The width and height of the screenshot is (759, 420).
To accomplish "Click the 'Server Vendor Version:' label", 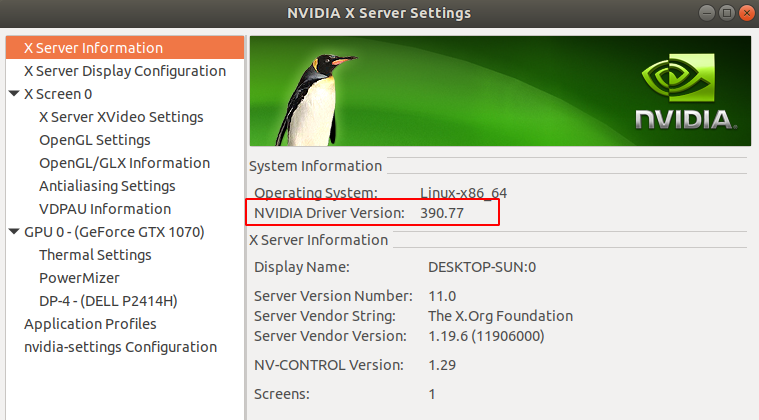I will pyautogui.click(x=330, y=336).
